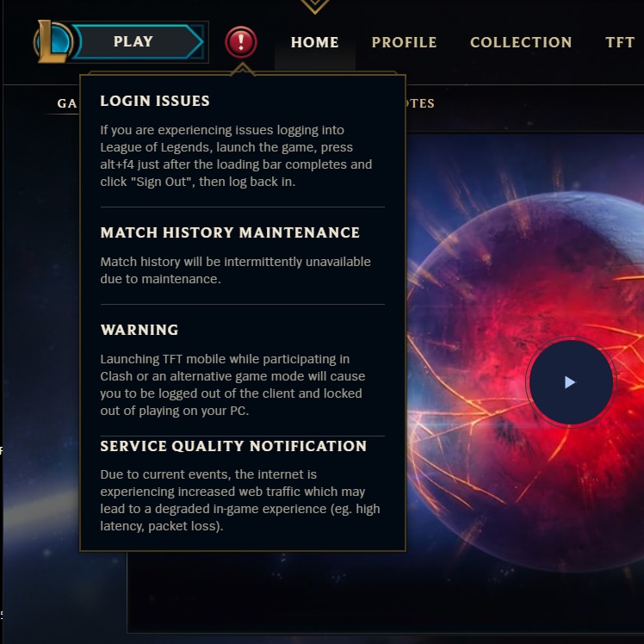Click the League of Legends logo emblem

click(x=53, y=42)
